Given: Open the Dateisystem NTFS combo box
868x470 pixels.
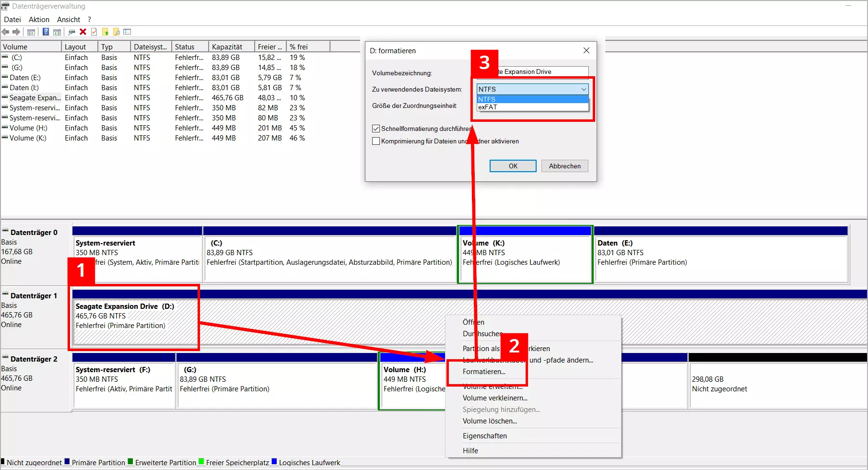Looking at the screenshot, I should click(532, 89).
